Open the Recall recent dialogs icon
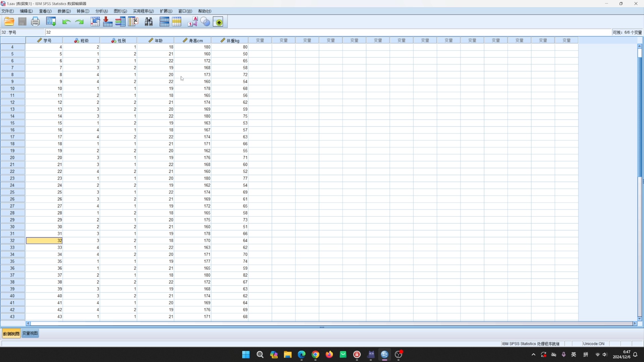Image resolution: width=644 pixels, height=362 pixels. [51, 22]
